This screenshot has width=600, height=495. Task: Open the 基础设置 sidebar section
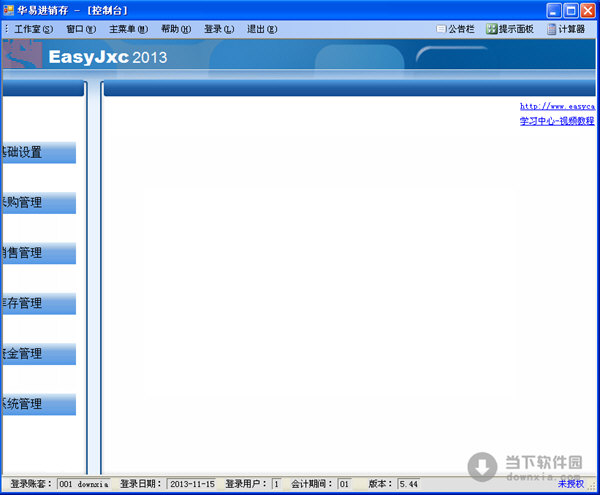click(39, 153)
